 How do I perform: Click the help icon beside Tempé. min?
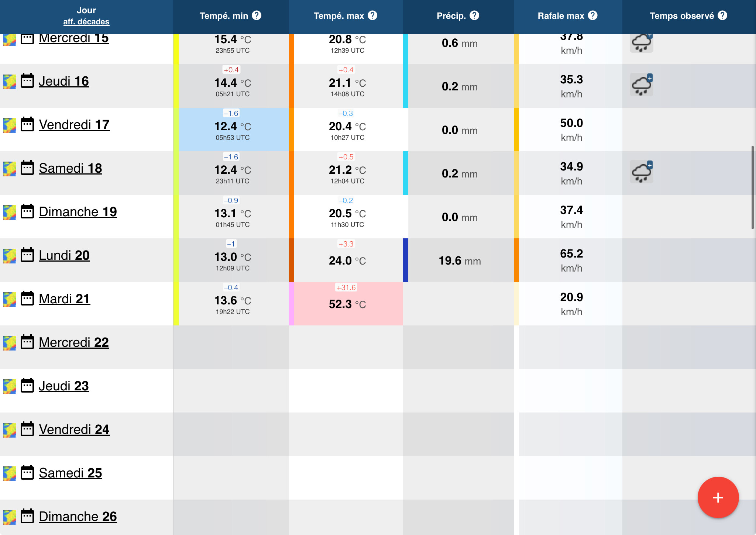tap(257, 15)
